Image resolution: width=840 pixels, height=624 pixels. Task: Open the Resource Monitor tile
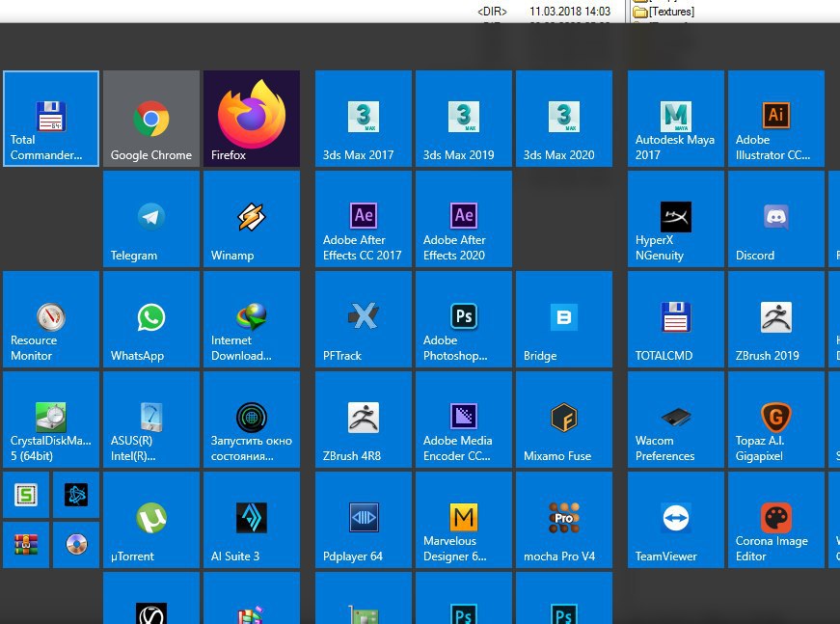point(51,319)
